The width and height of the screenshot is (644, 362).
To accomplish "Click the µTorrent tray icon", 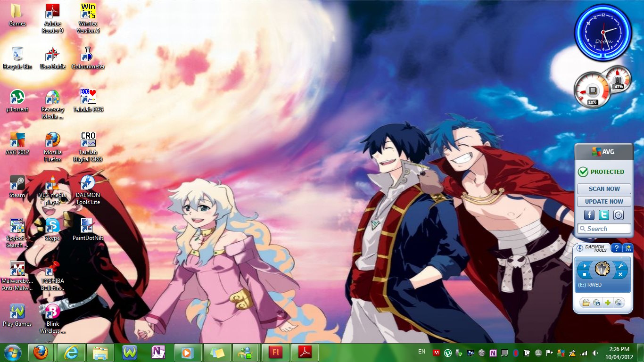I will click(x=448, y=353).
